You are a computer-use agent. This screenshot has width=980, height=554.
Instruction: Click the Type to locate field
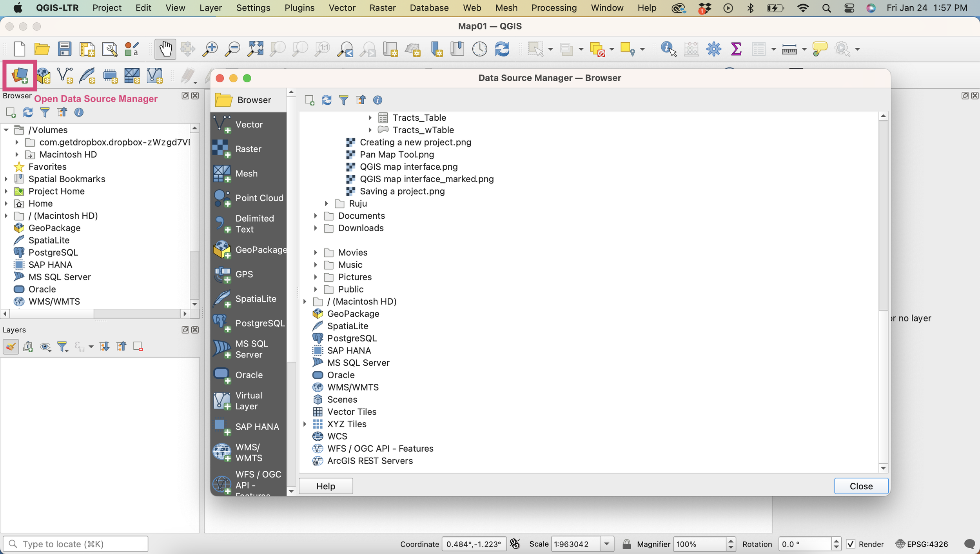point(76,544)
